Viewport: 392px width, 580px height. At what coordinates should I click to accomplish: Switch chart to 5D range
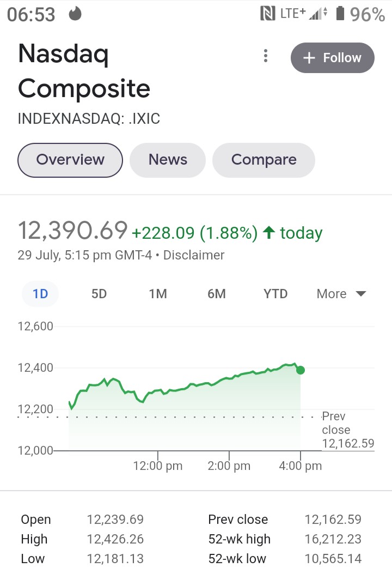point(99,294)
